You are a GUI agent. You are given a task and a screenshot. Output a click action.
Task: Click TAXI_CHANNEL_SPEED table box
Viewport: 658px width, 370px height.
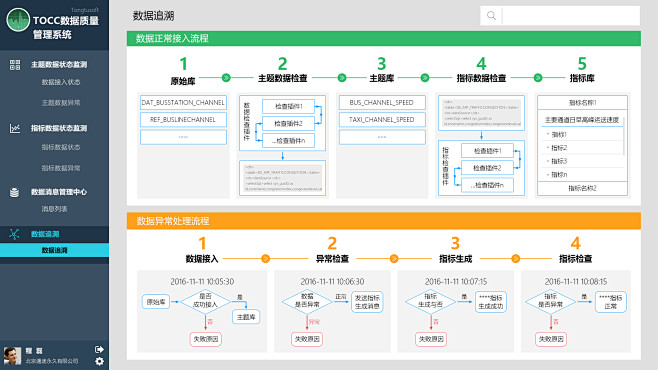[382, 120]
